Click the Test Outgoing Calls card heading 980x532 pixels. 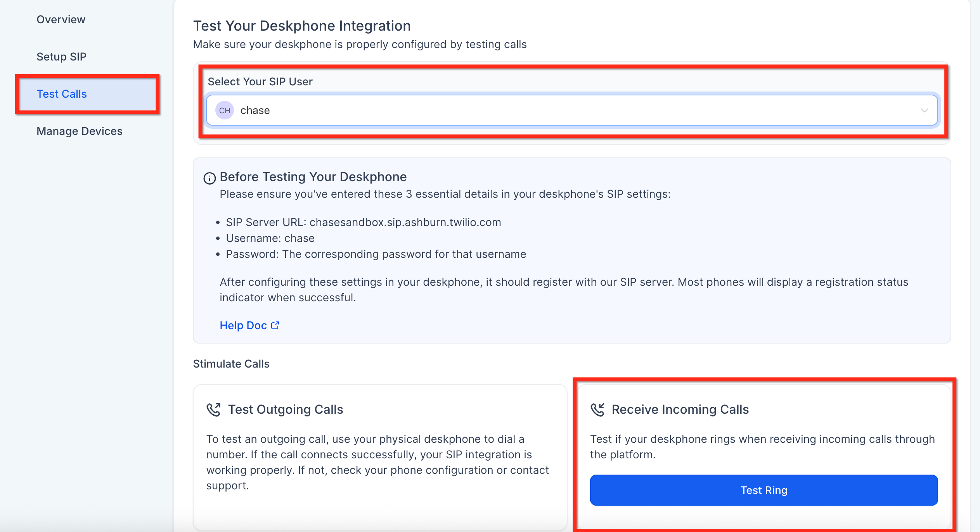285,409
